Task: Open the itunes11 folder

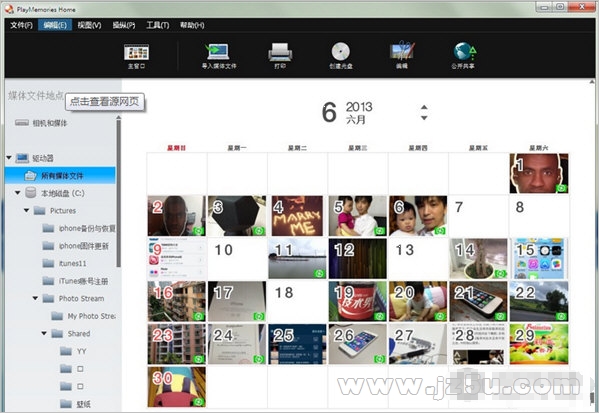Action: coord(64,263)
